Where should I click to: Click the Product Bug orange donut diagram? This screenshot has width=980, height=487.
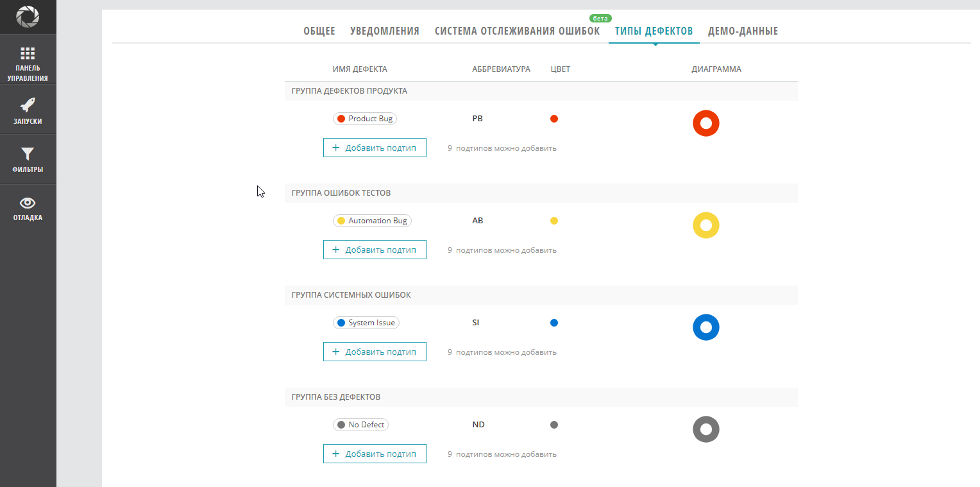coord(706,123)
